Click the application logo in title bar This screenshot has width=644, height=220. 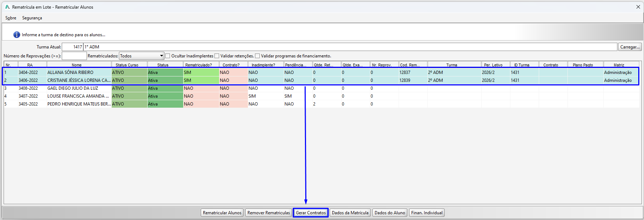[x=7, y=7]
